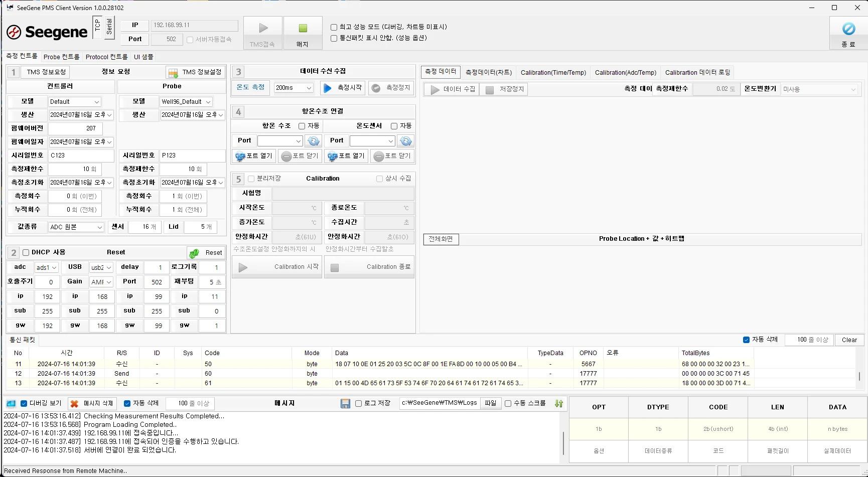Click 데이터 수집 play button
Viewport: 868px width, 477px height.
(452, 89)
